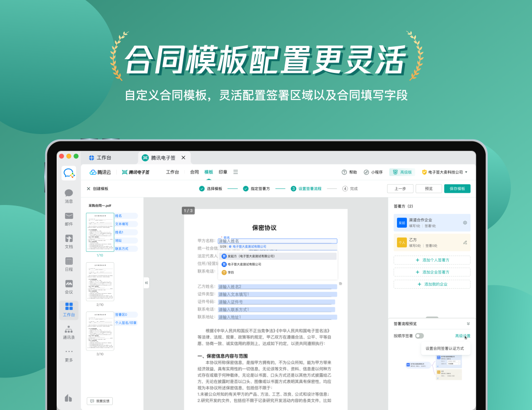532x410 pixels.
Task: Click the 保存模板 button
Action: click(457, 188)
